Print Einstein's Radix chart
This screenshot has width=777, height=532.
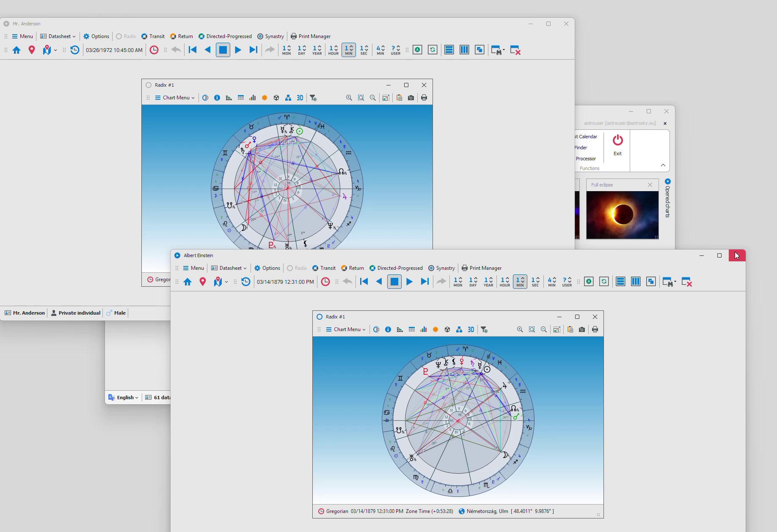[x=595, y=329]
